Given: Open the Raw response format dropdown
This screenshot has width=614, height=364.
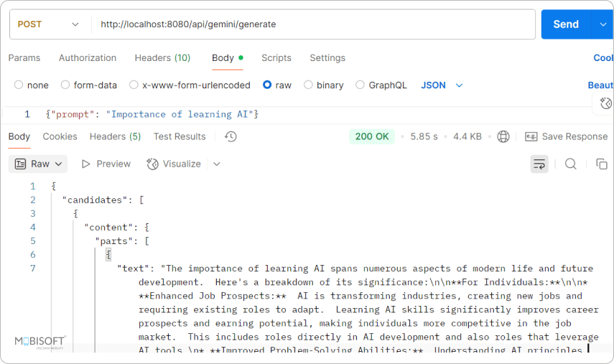Looking at the screenshot, I should pyautogui.click(x=38, y=164).
